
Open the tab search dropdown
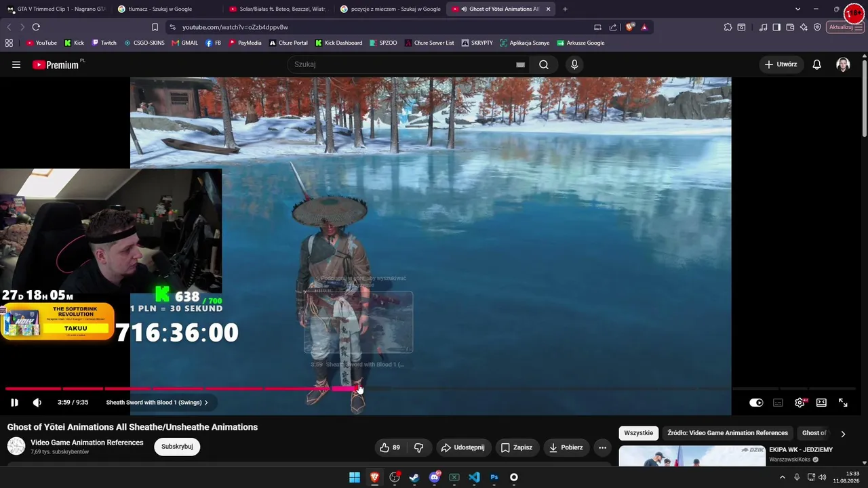pyautogui.click(x=797, y=9)
